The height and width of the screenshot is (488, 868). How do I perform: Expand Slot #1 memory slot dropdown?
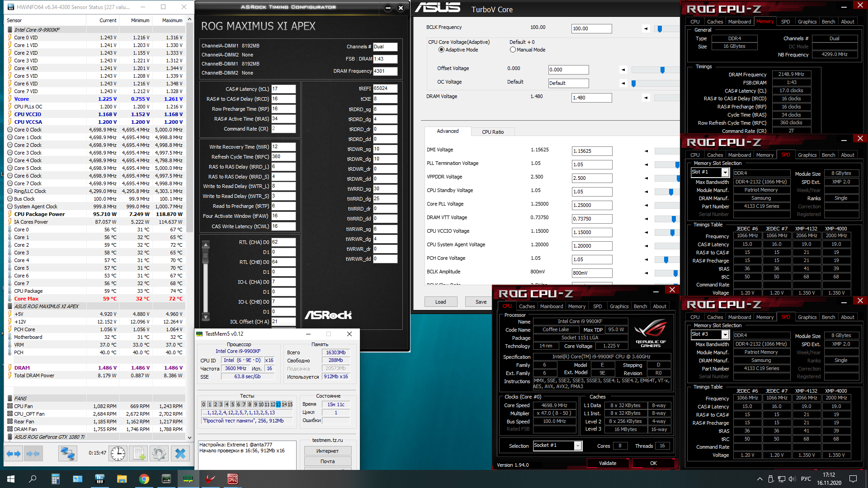coord(725,172)
